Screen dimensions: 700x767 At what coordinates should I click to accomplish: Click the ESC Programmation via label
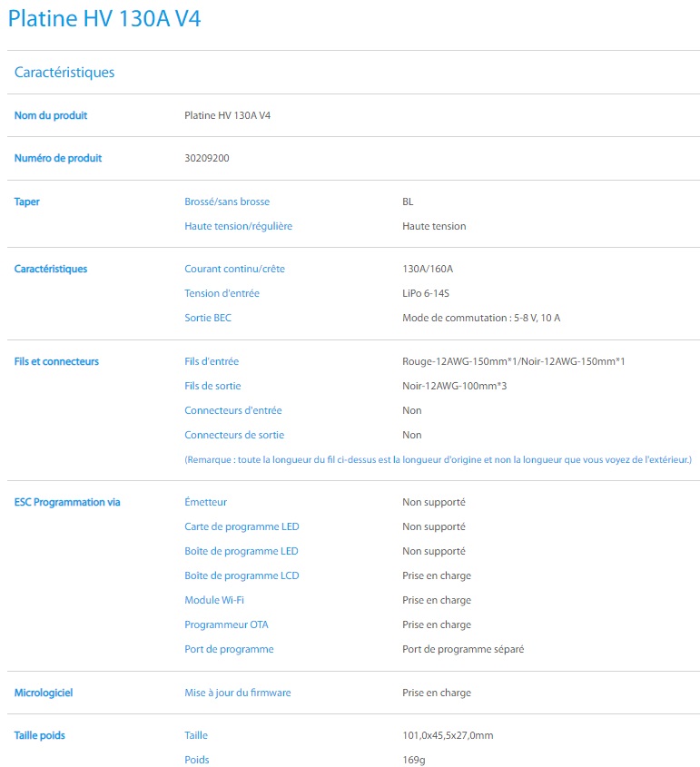point(67,502)
